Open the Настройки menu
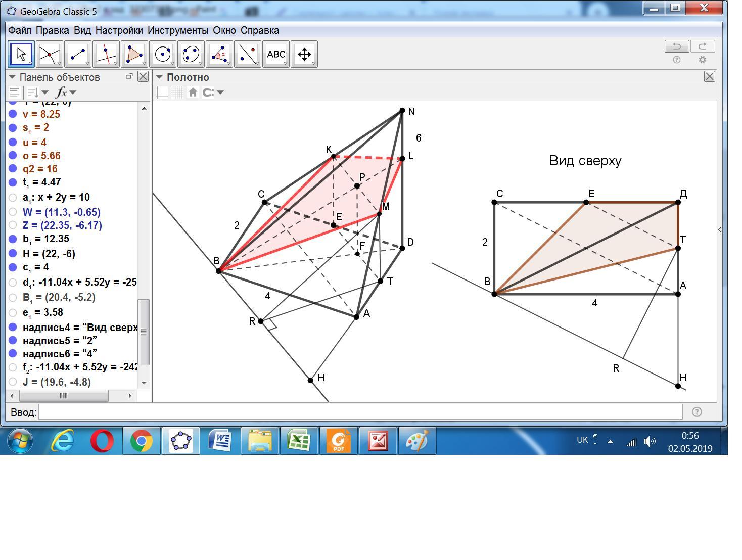 coord(119,30)
